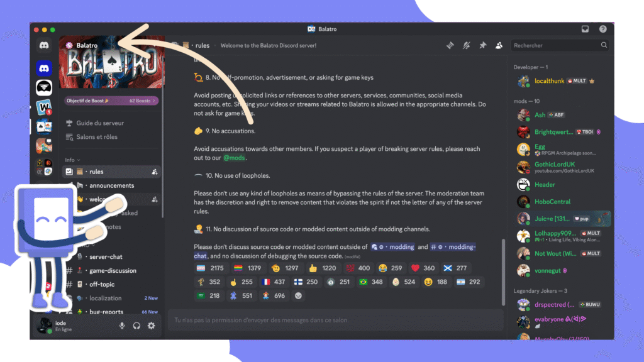
Task: Toggle the Finland flag reaction 250
Action: [x=306, y=282]
